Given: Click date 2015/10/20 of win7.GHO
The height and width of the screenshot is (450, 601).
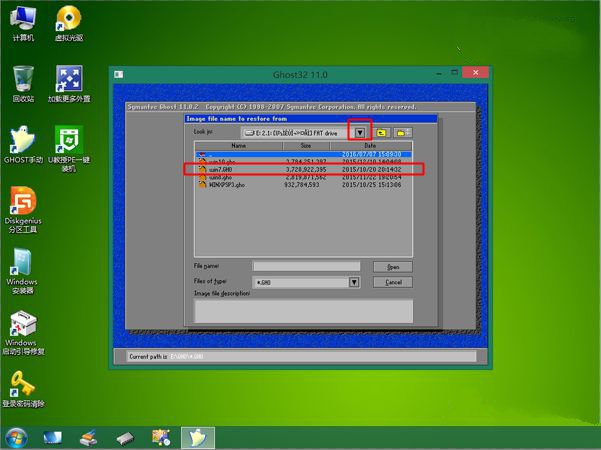Looking at the screenshot, I should point(371,169).
